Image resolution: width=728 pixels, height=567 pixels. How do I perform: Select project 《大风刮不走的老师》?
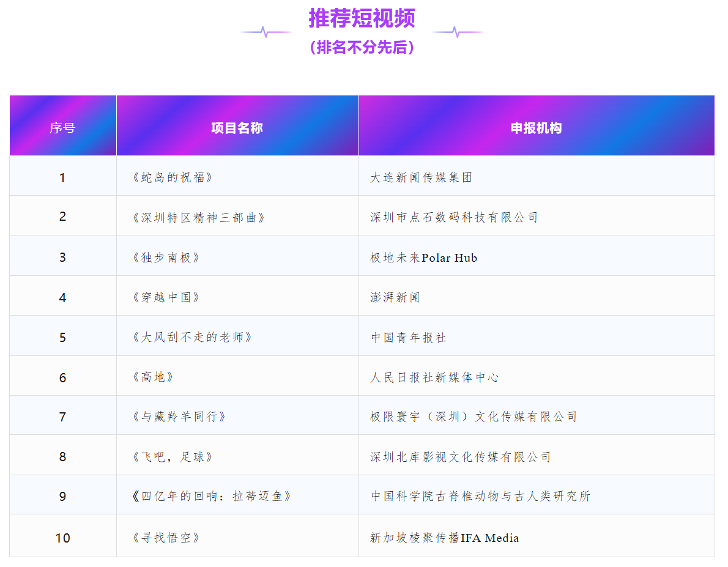tap(191, 337)
